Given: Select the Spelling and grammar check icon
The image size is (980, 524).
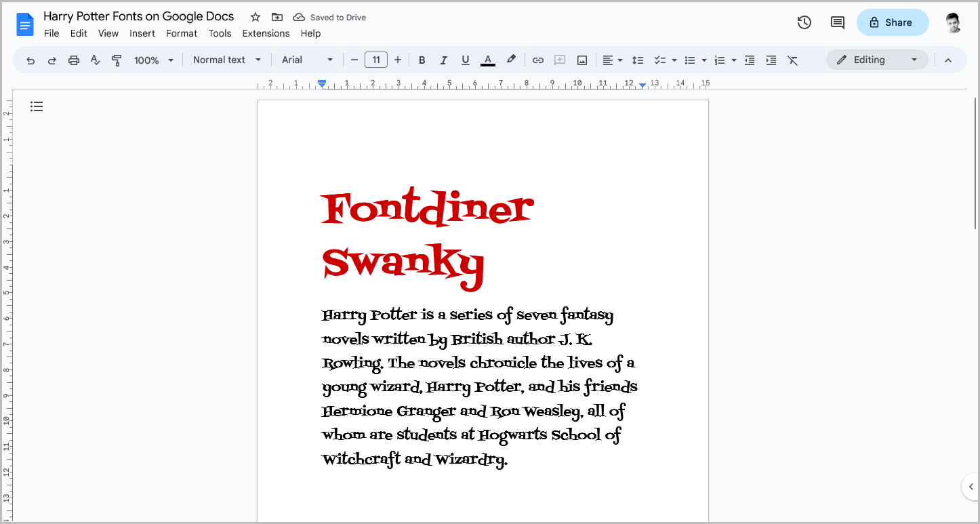Looking at the screenshot, I should tap(95, 60).
